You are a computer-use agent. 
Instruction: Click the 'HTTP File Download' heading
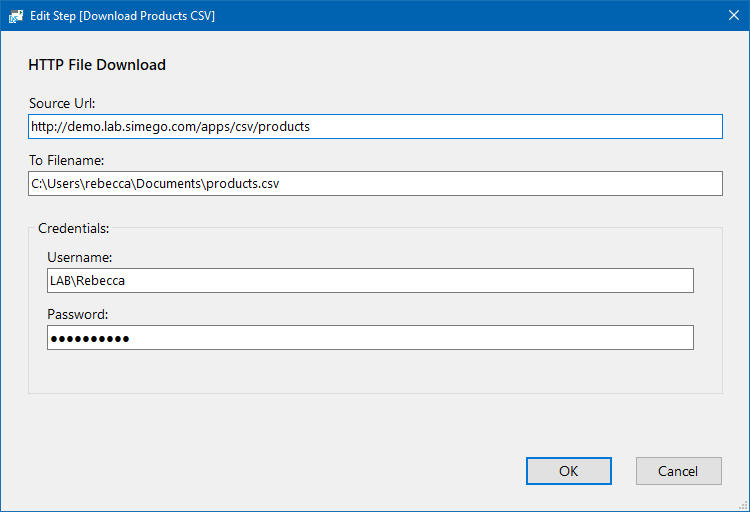(97, 65)
